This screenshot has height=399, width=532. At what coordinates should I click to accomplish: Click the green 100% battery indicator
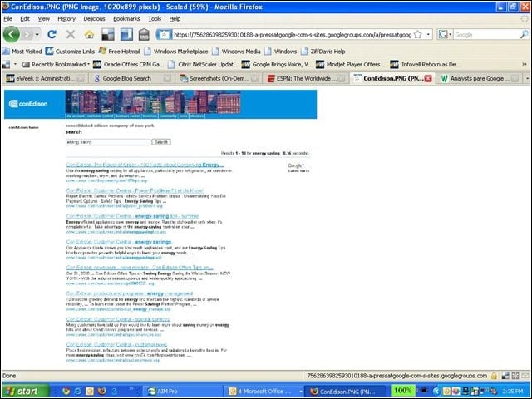point(402,391)
